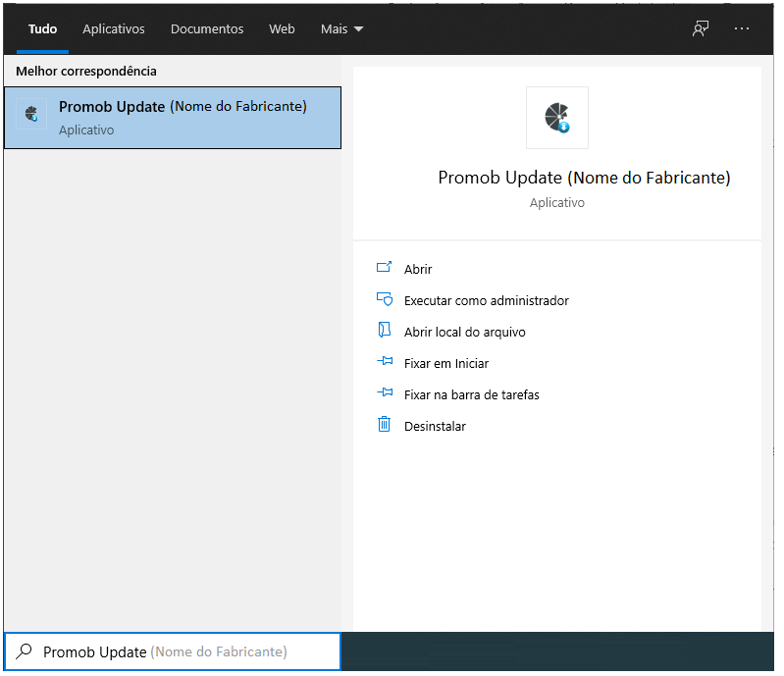784x676 pixels.
Task: Select Fixar em Iniciar
Action: pos(446,363)
